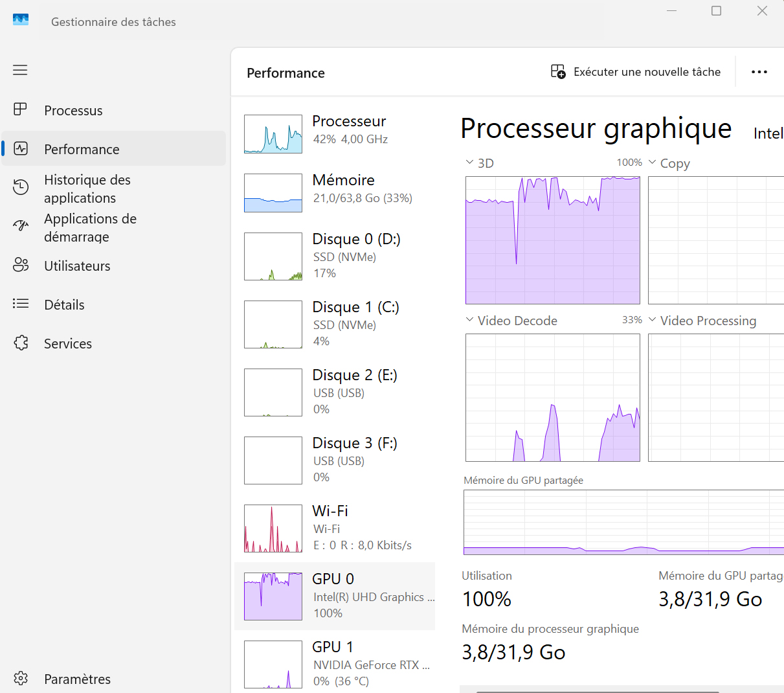784x693 pixels.
Task: Open the Processus page icon
Action: (x=21, y=109)
